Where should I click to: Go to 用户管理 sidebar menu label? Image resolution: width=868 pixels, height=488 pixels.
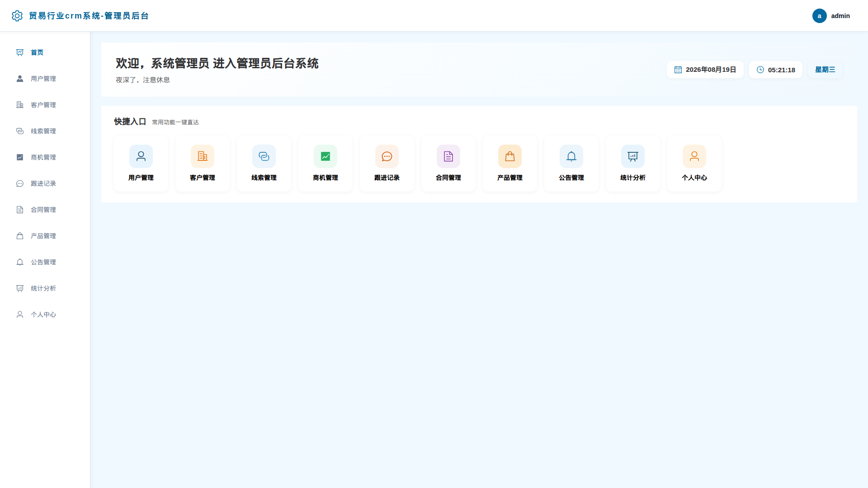click(43, 79)
